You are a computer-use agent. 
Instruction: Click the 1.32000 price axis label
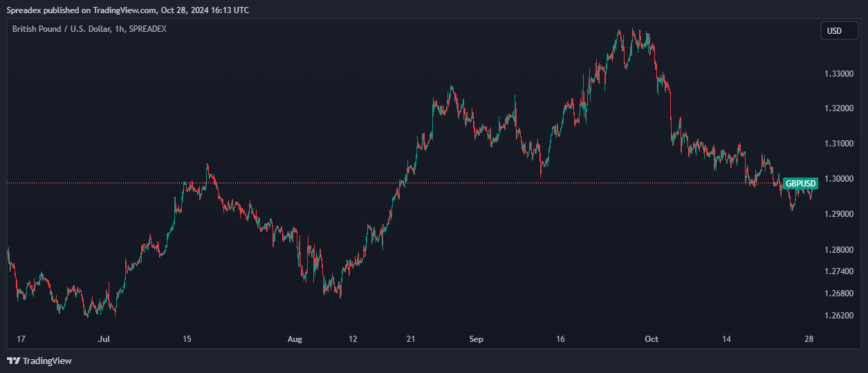point(838,108)
